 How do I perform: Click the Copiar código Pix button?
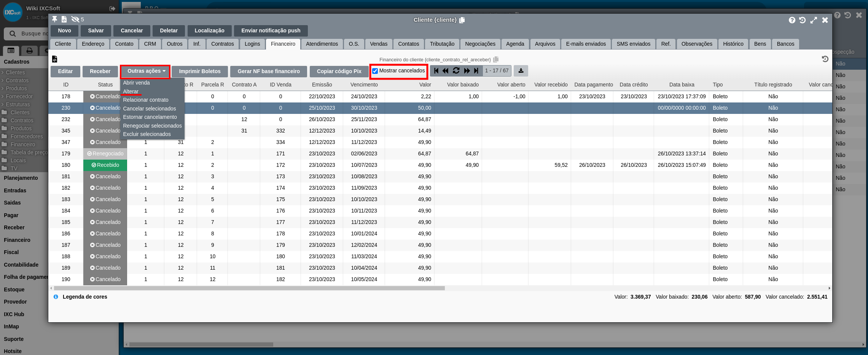point(339,71)
